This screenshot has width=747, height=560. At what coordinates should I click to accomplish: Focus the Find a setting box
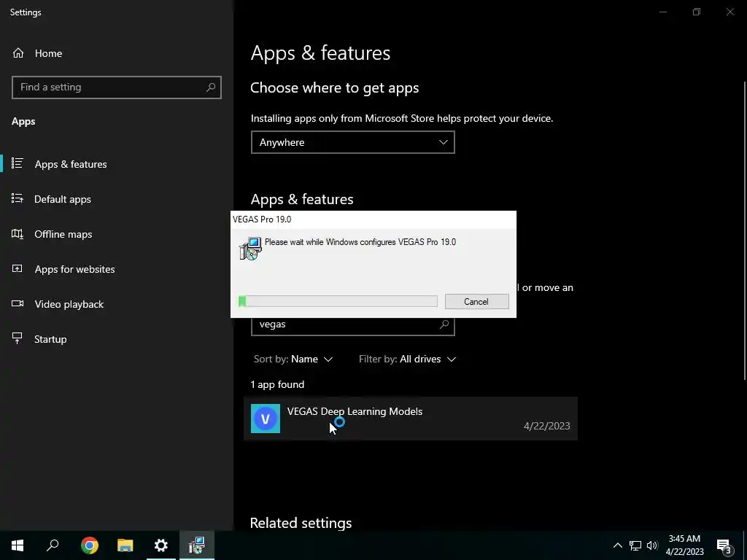point(116,87)
